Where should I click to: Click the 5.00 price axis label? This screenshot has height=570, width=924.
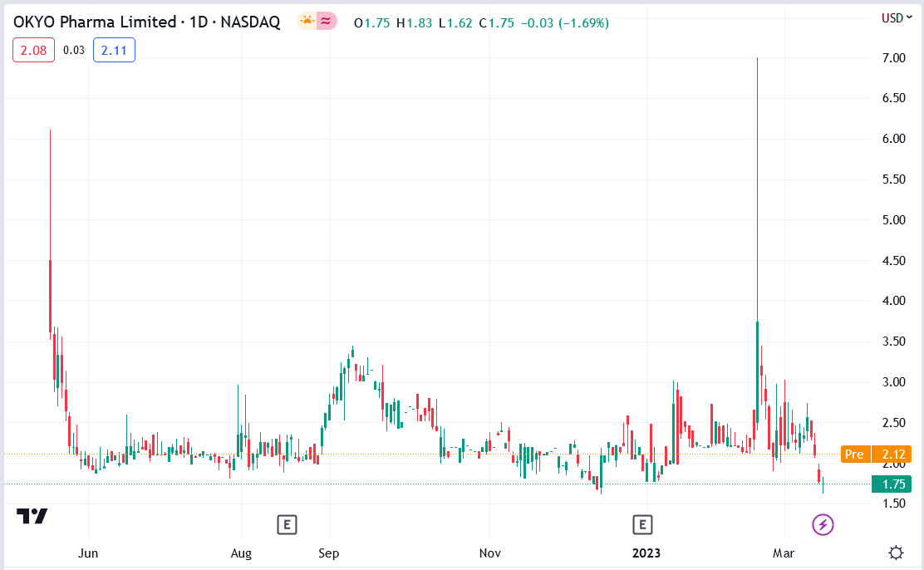coord(893,220)
